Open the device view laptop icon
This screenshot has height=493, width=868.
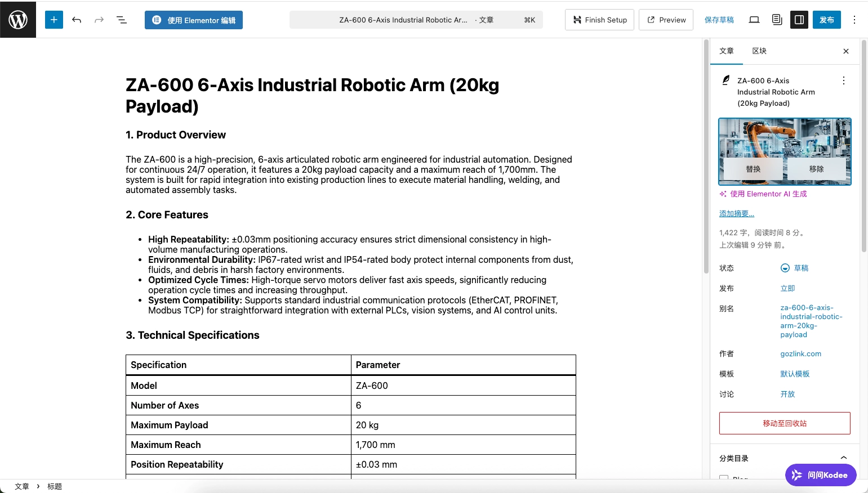754,20
